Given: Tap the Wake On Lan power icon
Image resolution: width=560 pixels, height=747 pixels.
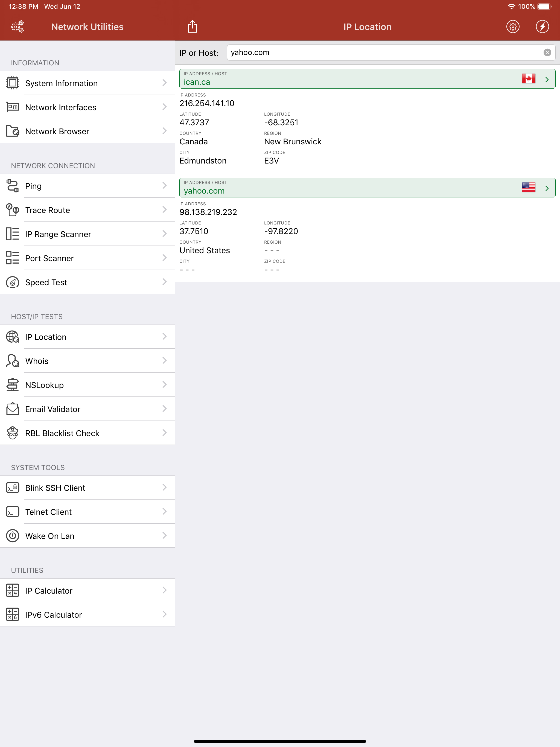Looking at the screenshot, I should pos(13,536).
